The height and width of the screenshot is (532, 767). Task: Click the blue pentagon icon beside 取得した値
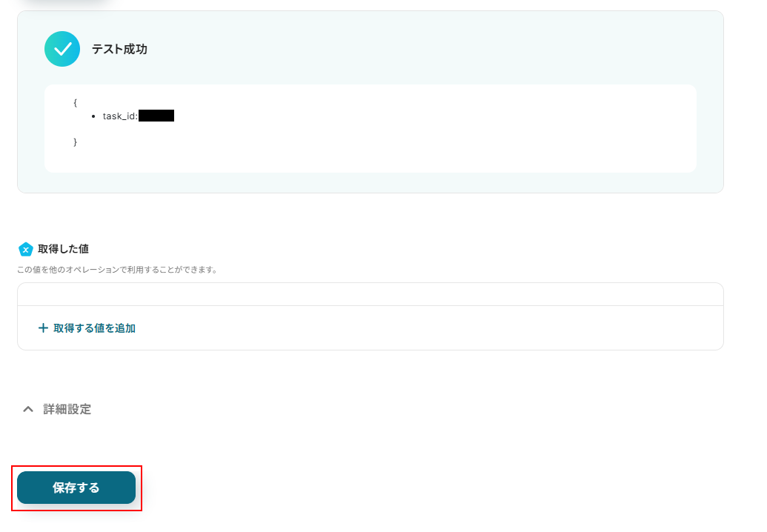(25, 250)
